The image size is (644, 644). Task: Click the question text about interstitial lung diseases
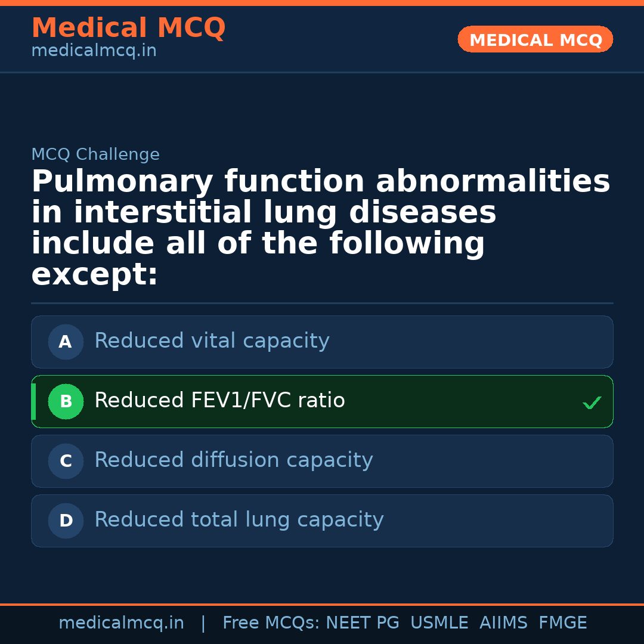click(x=321, y=228)
